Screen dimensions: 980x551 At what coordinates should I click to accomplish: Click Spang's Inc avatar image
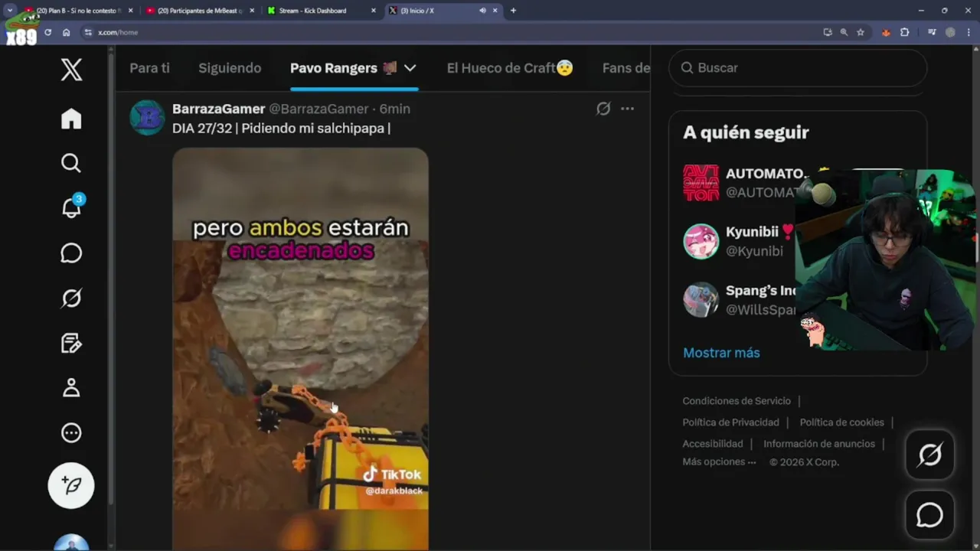pos(701,300)
